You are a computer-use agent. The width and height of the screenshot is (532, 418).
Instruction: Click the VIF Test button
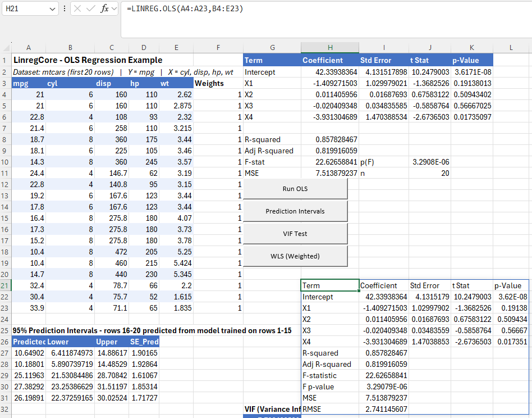tap(295, 234)
